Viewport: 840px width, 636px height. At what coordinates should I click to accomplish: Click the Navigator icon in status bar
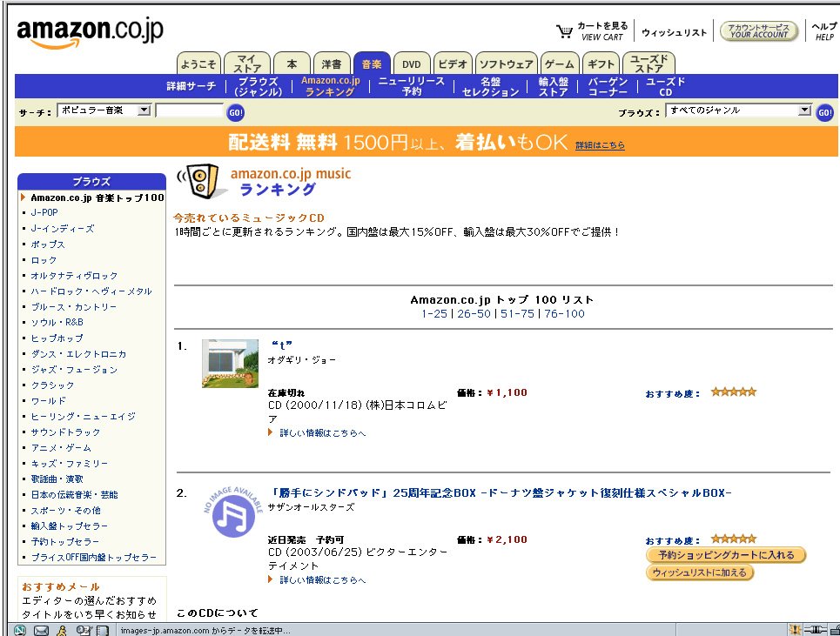click(19, 630)
